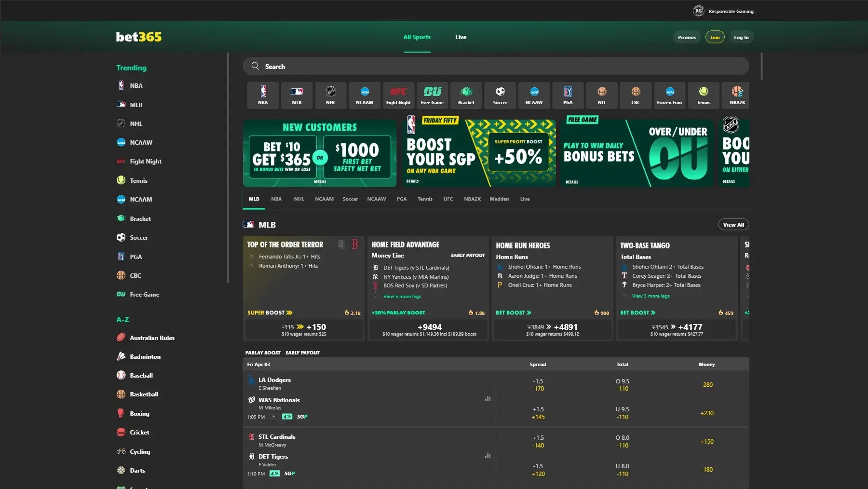868x489 pixels.
Task: Open the NIT basketball tile
Action: [x=602, y=95]
